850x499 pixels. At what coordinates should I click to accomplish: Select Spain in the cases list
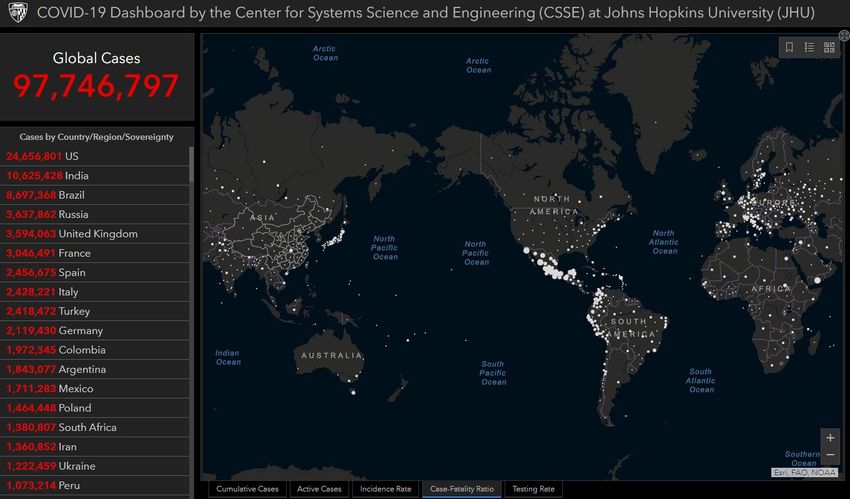click(94, 273)
